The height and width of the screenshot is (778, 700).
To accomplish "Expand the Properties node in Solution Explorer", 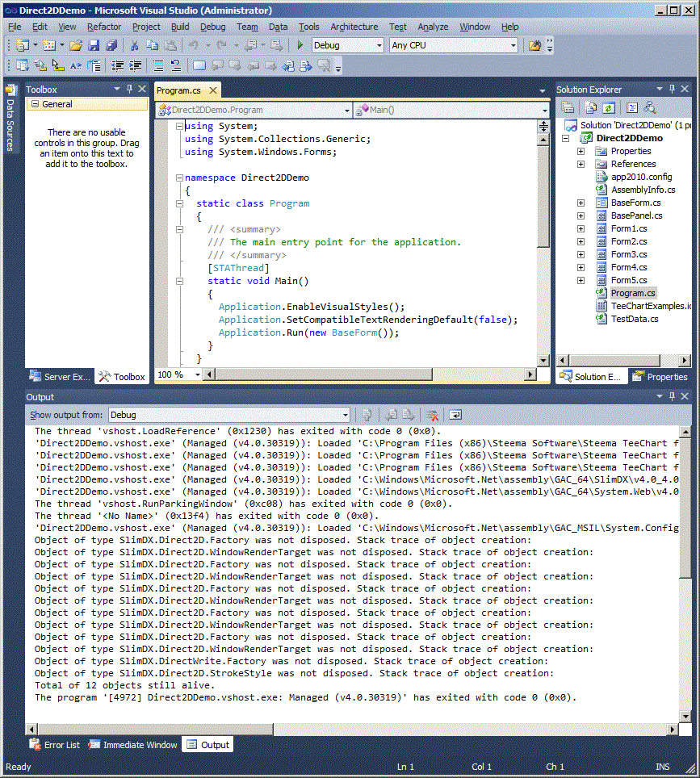I will click(x=581, y=151).
